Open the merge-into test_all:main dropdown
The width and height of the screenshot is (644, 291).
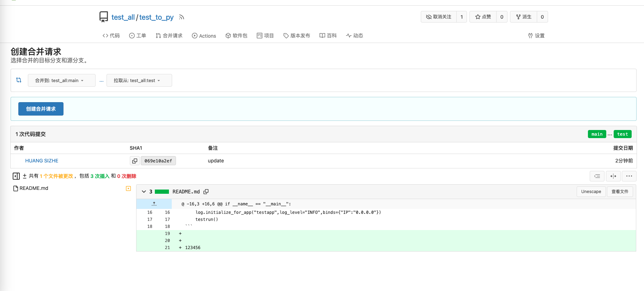[x=62, y=80]
